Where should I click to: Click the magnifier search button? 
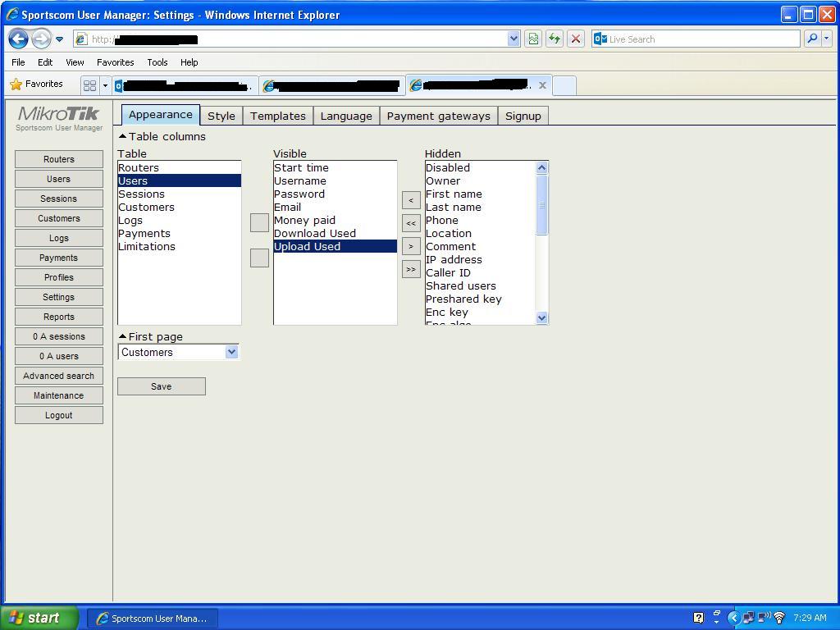[x=812, y=39]
